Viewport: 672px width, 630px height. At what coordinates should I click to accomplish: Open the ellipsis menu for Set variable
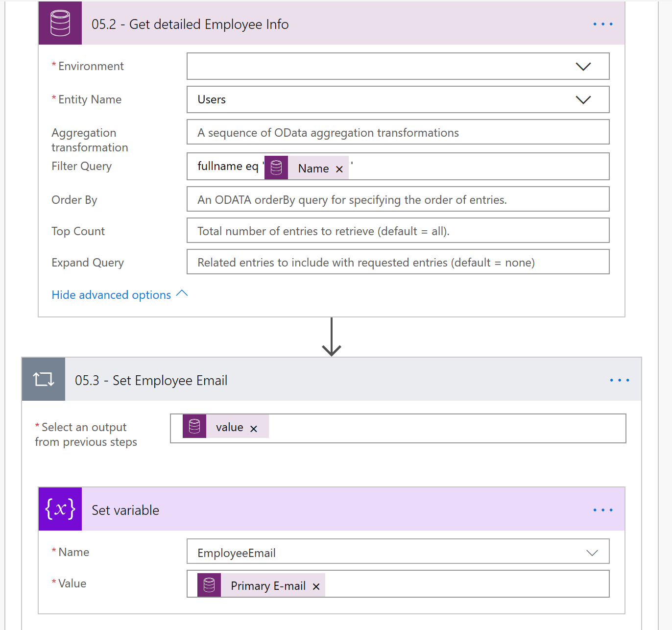(x=602, y=510)
